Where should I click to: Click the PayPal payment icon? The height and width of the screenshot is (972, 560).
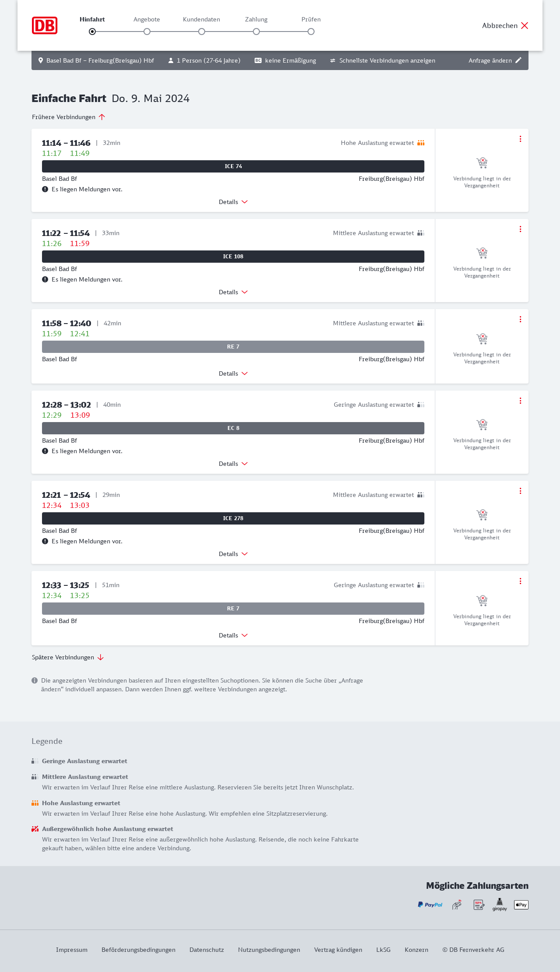click(430, 905)
